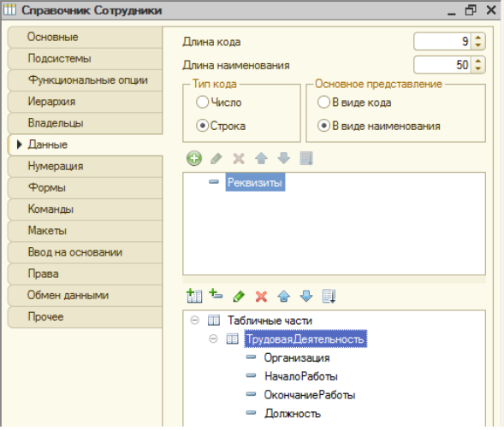Viewport: 504px width, 430px height.
Task: Increase Длина кода with spinner up arrow
Action: pos(478,38)
